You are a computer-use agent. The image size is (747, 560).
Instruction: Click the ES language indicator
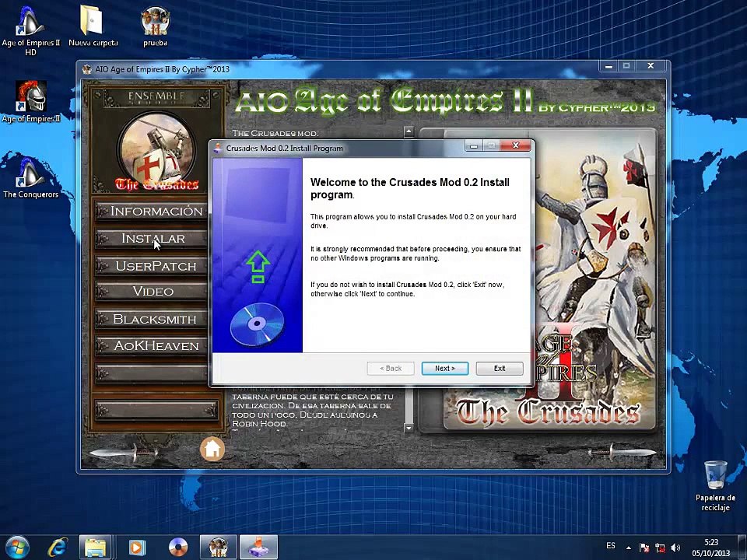click(x=611, y=546)
